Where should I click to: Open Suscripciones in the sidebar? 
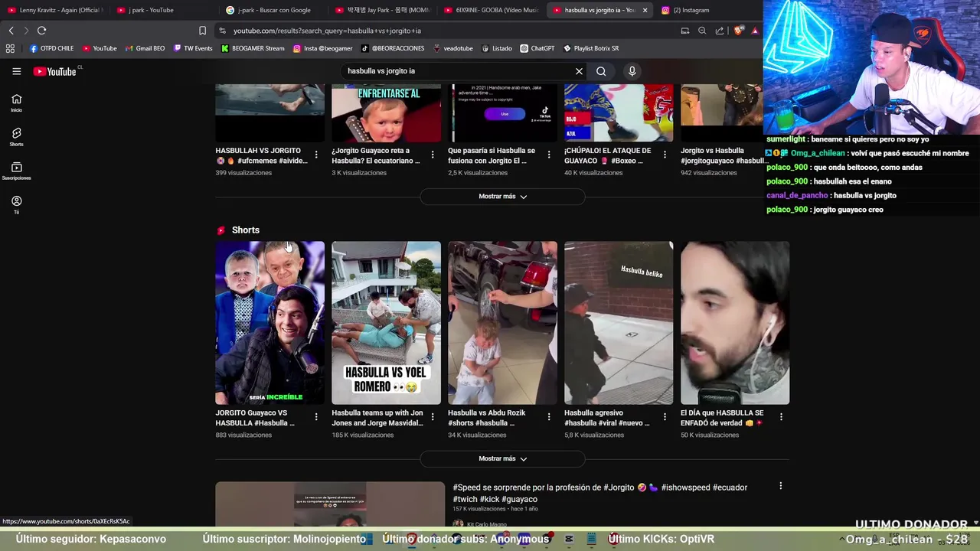pos(16,171)
